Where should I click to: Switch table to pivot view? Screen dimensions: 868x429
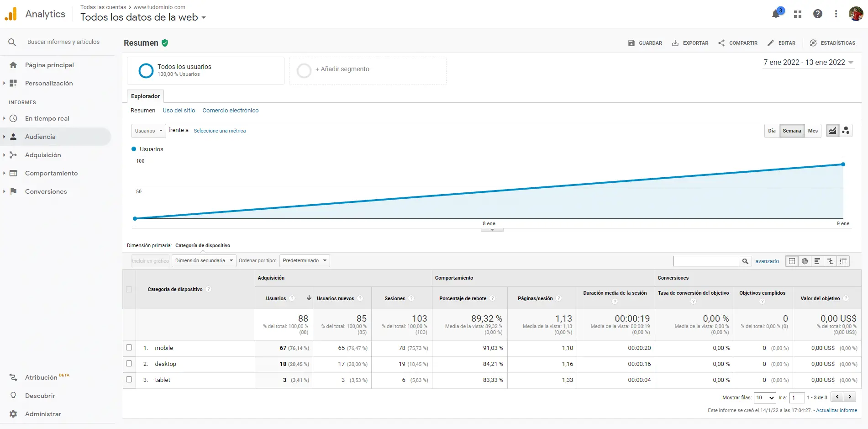click(x=843, y=261)
